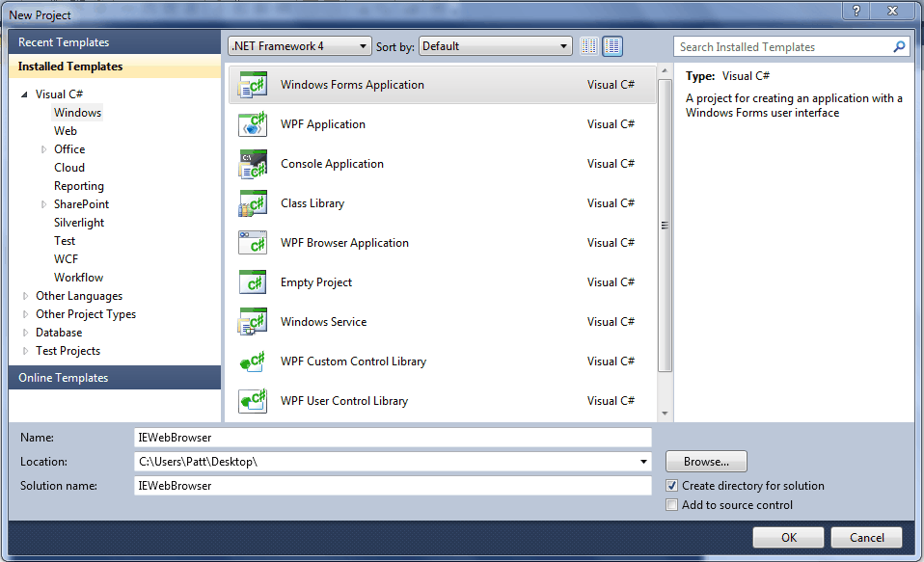Viewport: 924px width, 562px height.
Task: Click the WPF Application template icon
Action: pyautogui.click(x=252, y=124)
